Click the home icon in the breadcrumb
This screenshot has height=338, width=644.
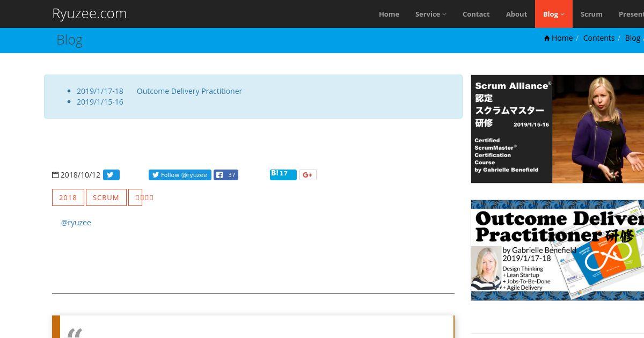tap(547, 38)
